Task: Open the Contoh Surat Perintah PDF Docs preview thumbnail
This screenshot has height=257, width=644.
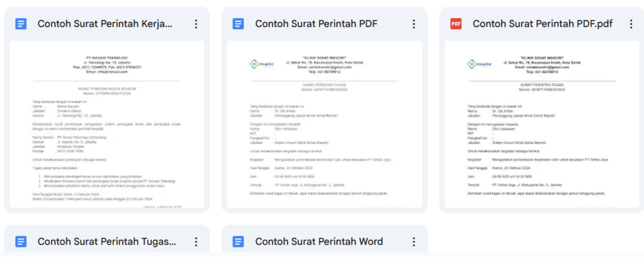Action: tap(325, 139)
